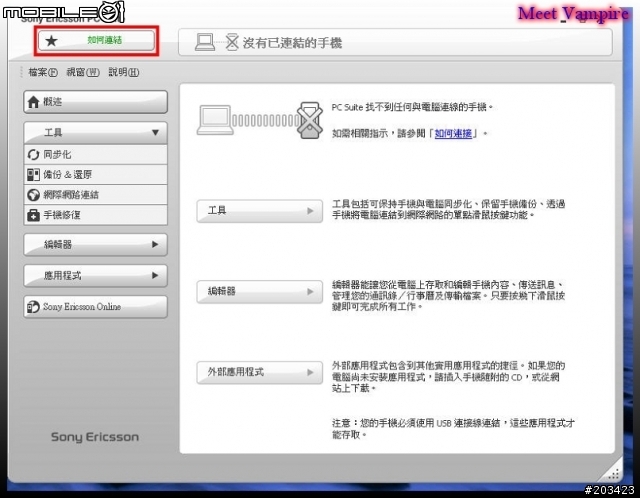Open 同步化 in the sidebar
The image size is (640, 498).
point(96,155)
